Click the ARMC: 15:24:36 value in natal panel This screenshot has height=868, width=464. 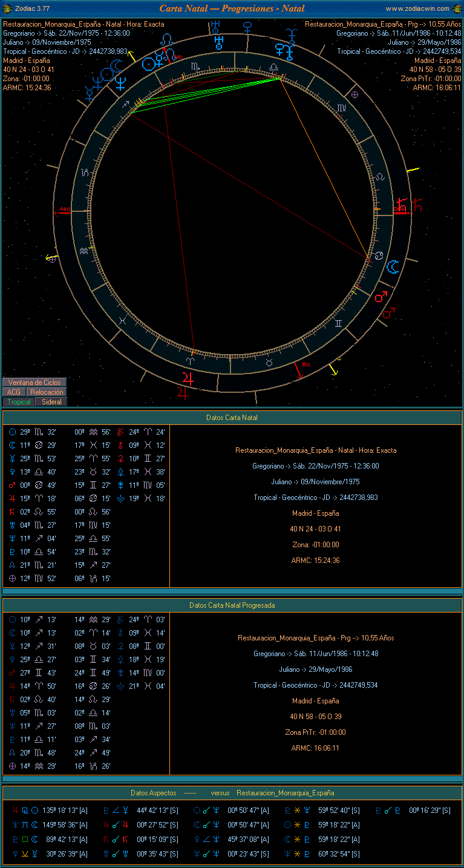coord(315,561)
